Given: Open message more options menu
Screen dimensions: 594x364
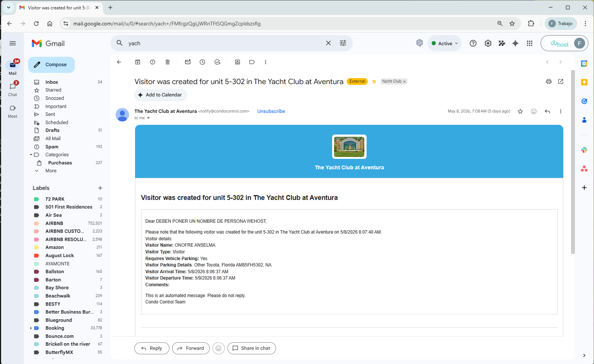Looking at the screenshot, I should (560, 111).
